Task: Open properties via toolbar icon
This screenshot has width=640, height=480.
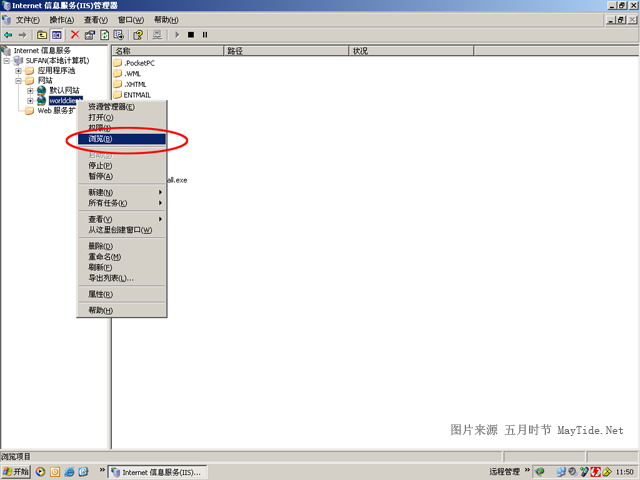Action: [x=89, y=35]
